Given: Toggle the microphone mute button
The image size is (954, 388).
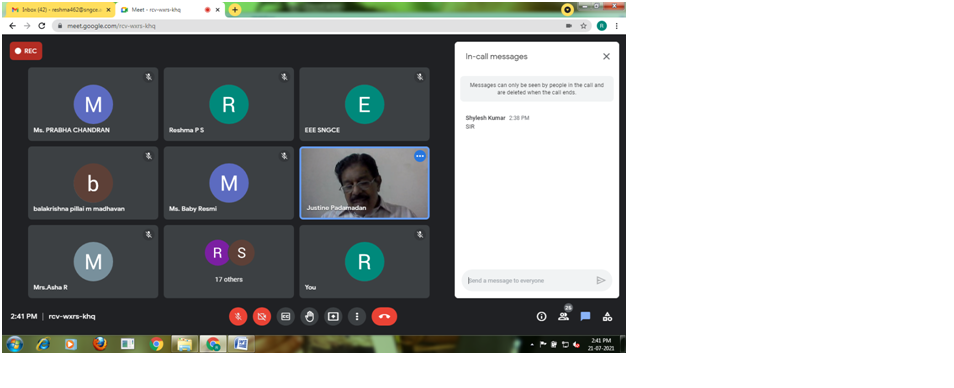Looking at the screenshot, I should [x=238, y=316].
